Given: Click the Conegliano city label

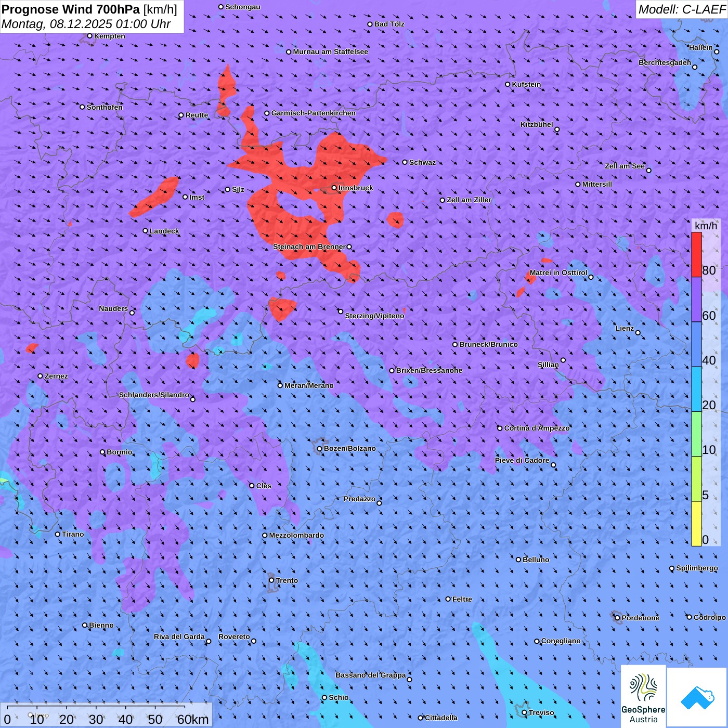Looking at the screenshot, I should (x=561, y=641).
